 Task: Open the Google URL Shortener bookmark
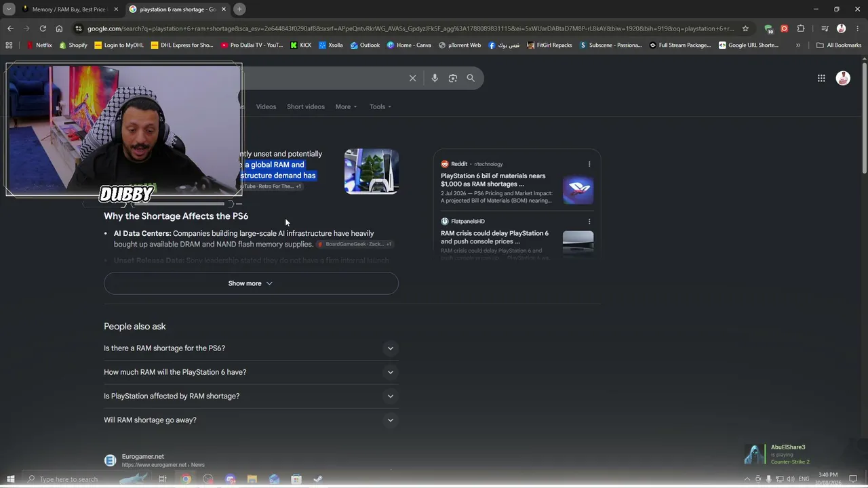[749, 45]
